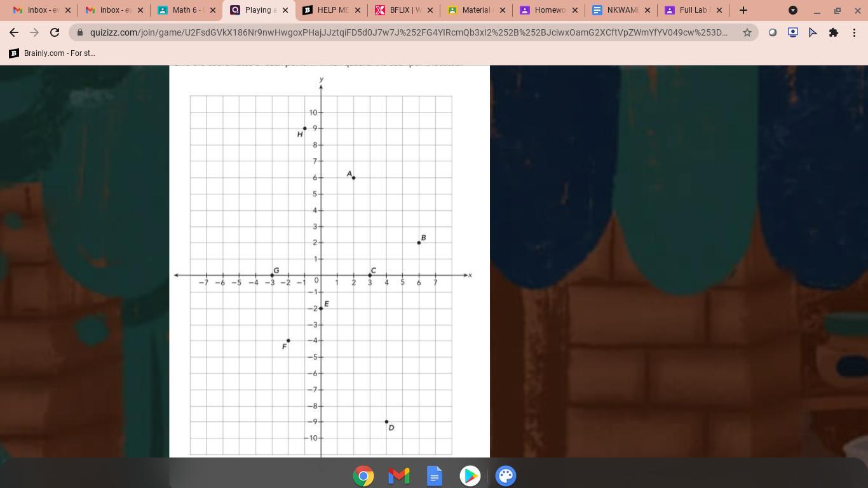Click point D on the coordinate graph
Screen dimensions: 868x488
386,422
